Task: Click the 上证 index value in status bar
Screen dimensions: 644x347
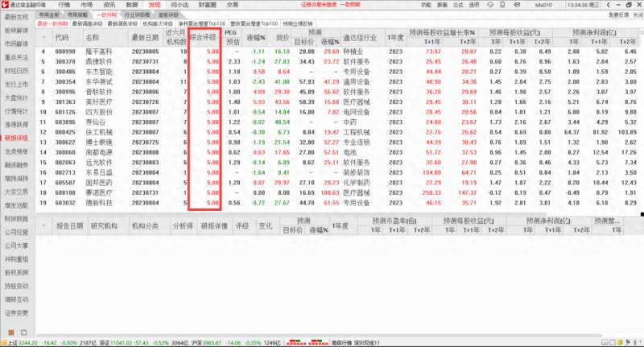Action: (x=28, y=342)
